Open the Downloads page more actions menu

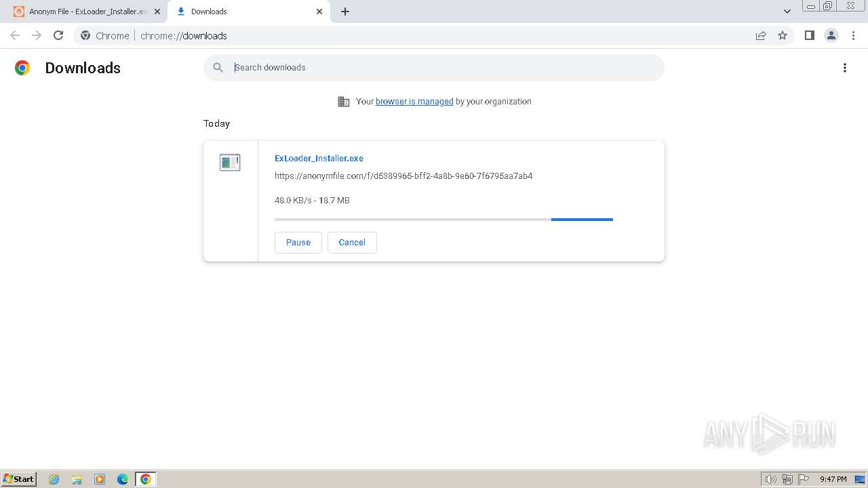[x=845, y=68]
